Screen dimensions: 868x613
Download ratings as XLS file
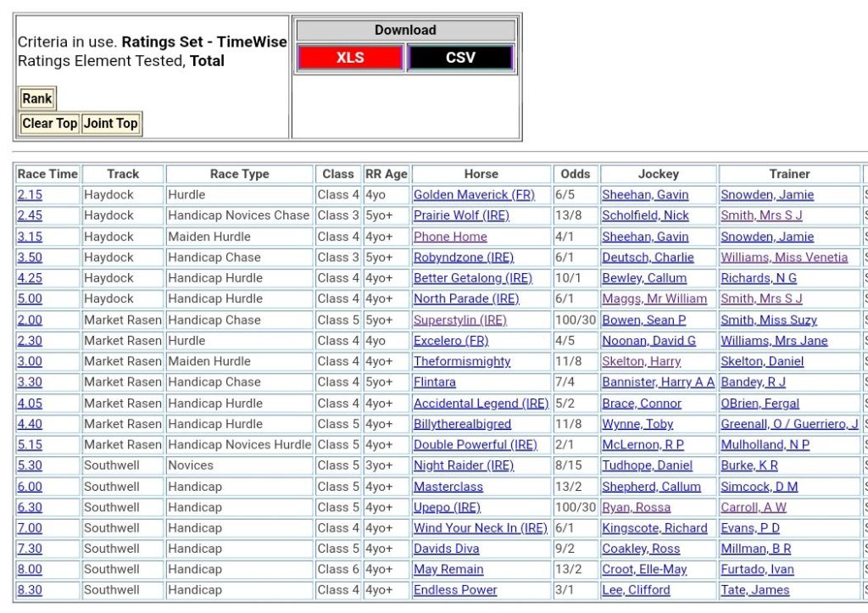[x=350, y=58]
